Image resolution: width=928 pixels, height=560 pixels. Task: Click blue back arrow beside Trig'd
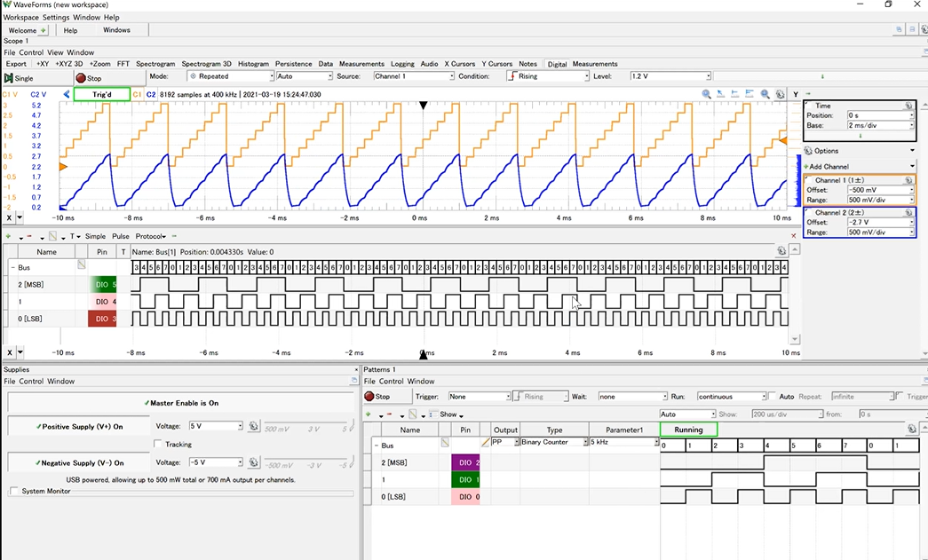(67, 95)
